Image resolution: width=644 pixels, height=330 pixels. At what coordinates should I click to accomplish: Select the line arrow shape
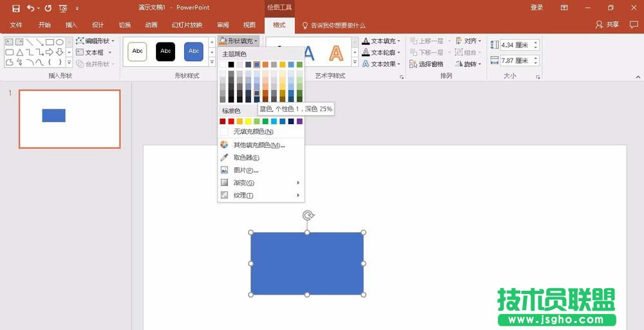point(39,42)
